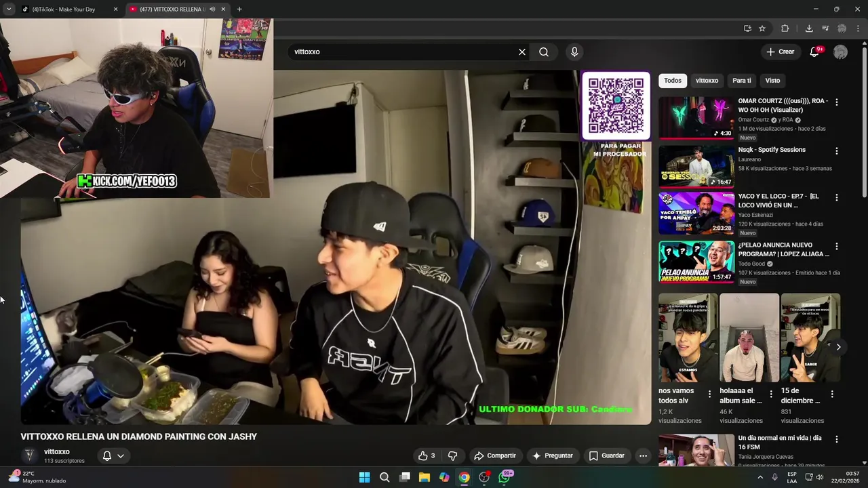Open options for OMAR COURTZ video
868x488 pixels.
[836, 102]
